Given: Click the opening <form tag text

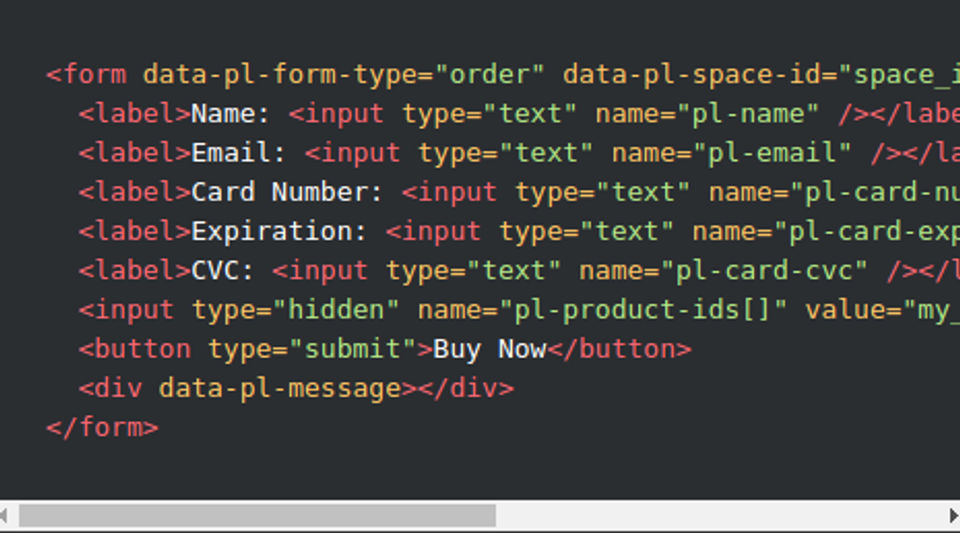Looking at the screenshot, I should tap(86, 75).
